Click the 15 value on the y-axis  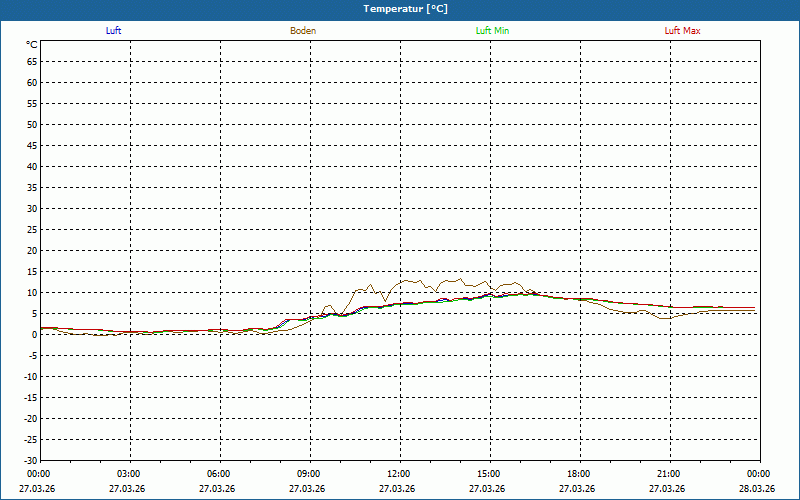pos(32,272)
